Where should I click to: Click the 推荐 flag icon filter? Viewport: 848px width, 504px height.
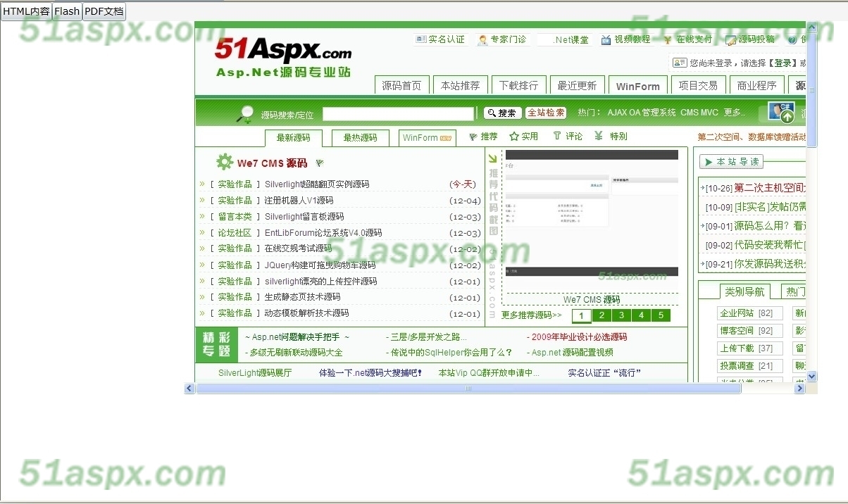[x=473, y=137]
